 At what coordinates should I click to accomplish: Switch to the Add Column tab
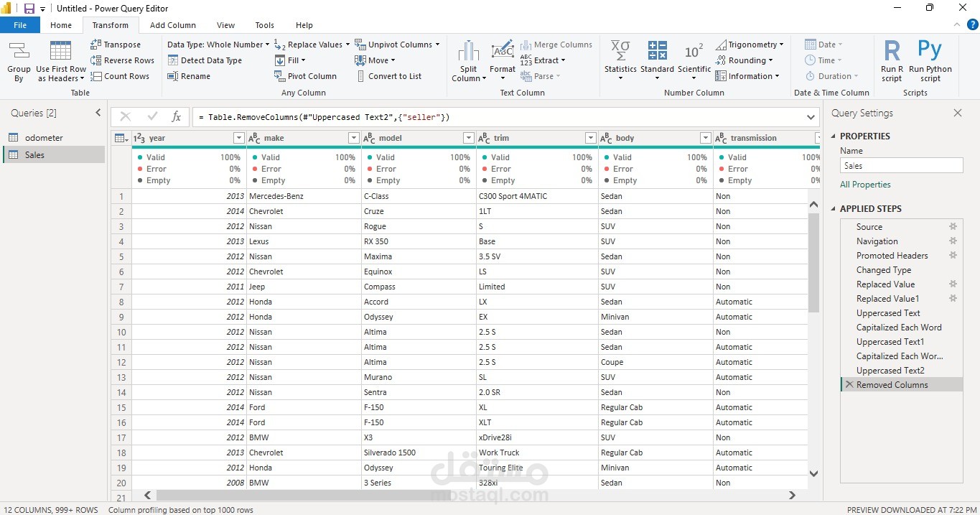tap(172, 25)
